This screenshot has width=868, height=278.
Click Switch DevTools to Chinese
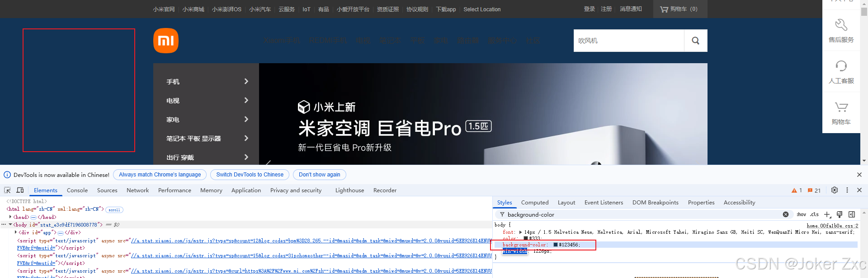(250, 175)
